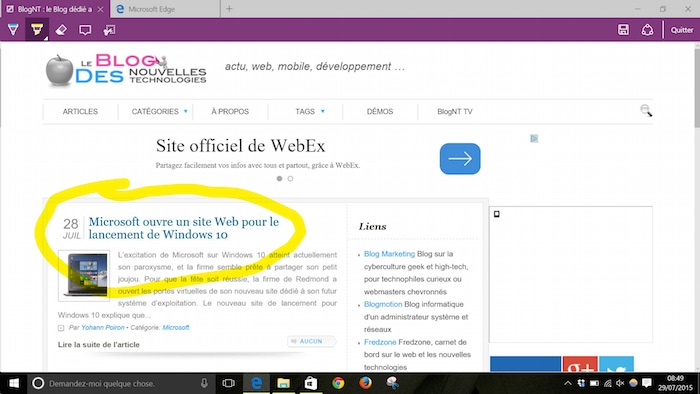700x394 pixels.
Task: Click the AUCUN comments badge
Action: (311, 341)
